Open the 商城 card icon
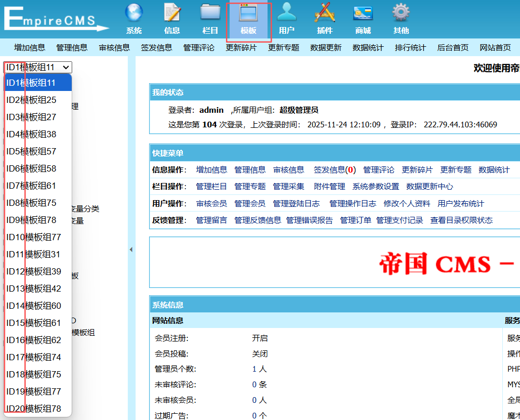The image size is (520, 420). [363, 13]
